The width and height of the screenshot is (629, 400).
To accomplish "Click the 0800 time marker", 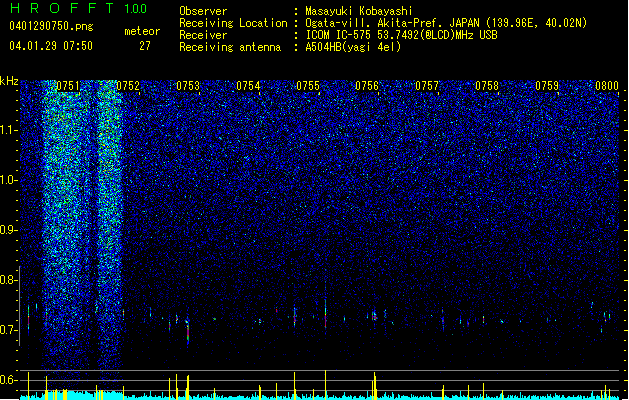I will pos(607,86).
